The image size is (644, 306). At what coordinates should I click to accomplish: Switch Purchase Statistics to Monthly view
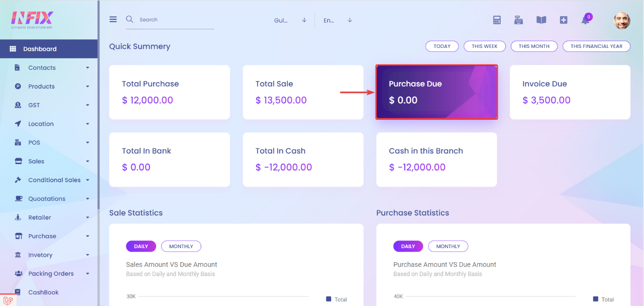[448, 246]
